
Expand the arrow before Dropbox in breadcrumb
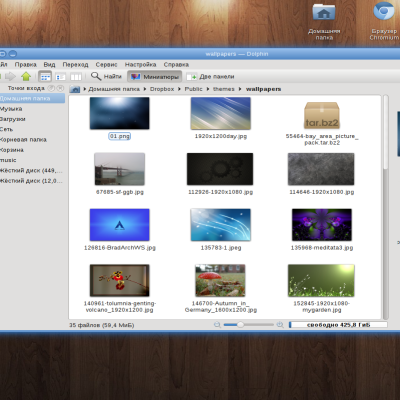coord(145,89)
